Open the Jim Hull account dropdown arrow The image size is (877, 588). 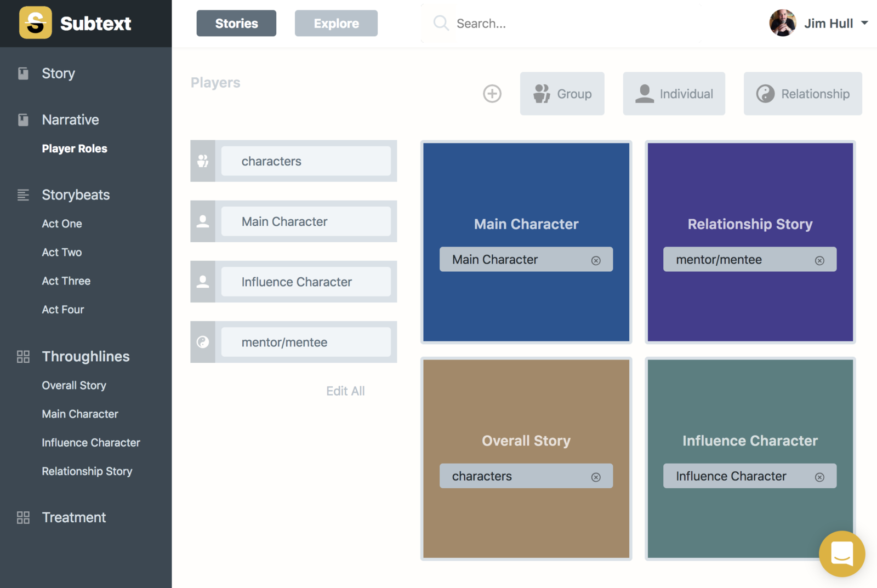pos(864,23)
